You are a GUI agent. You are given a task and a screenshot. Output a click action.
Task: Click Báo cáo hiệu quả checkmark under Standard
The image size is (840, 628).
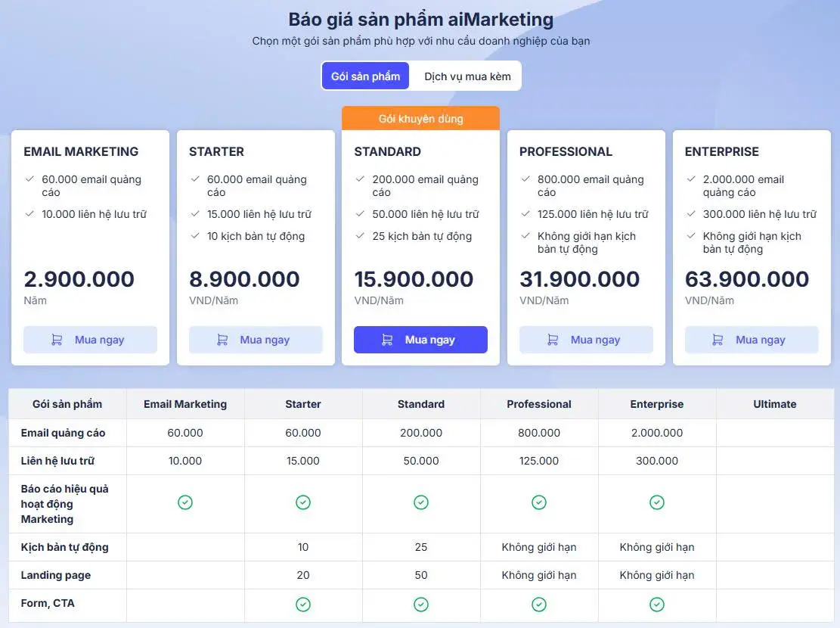[421, 502]
